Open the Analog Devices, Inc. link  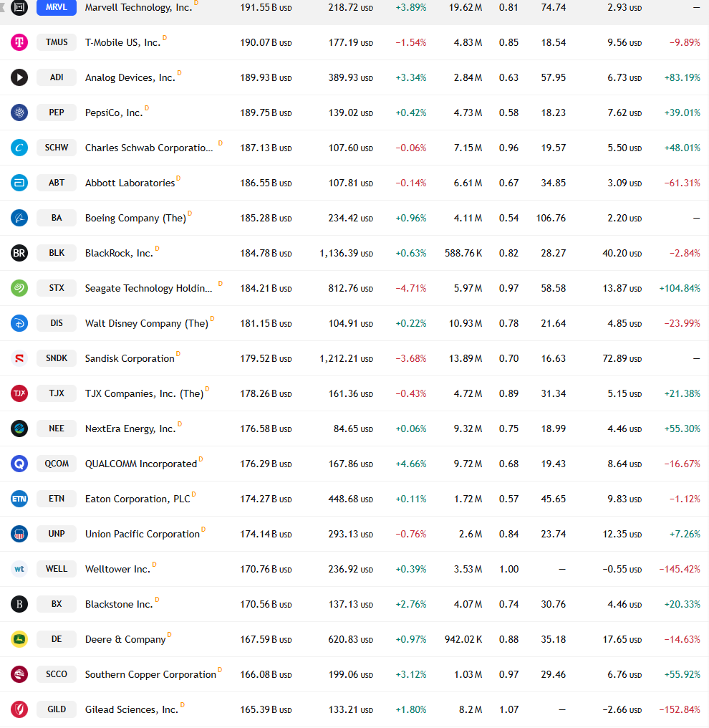(x=130, y=77)
